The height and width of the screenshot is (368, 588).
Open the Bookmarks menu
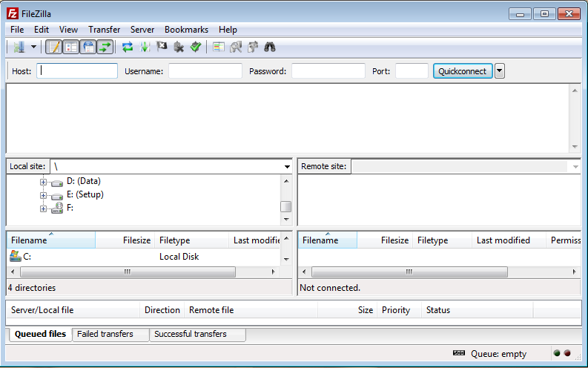pyautogui.click(x=186, y=30)
